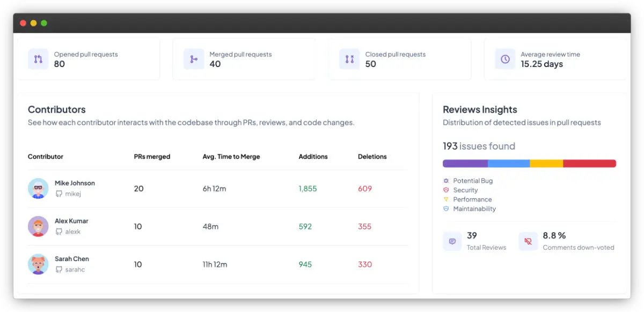Sort by Avg. Time to Merge column
The image size is (644, 312).
tap(231, 157)
